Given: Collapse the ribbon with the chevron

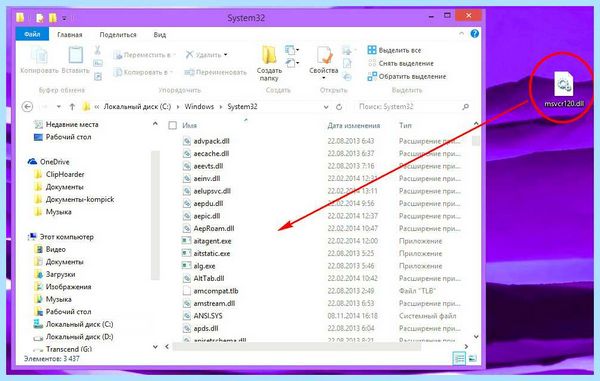Looking at the screenshot, I should (x=461, y=34).
